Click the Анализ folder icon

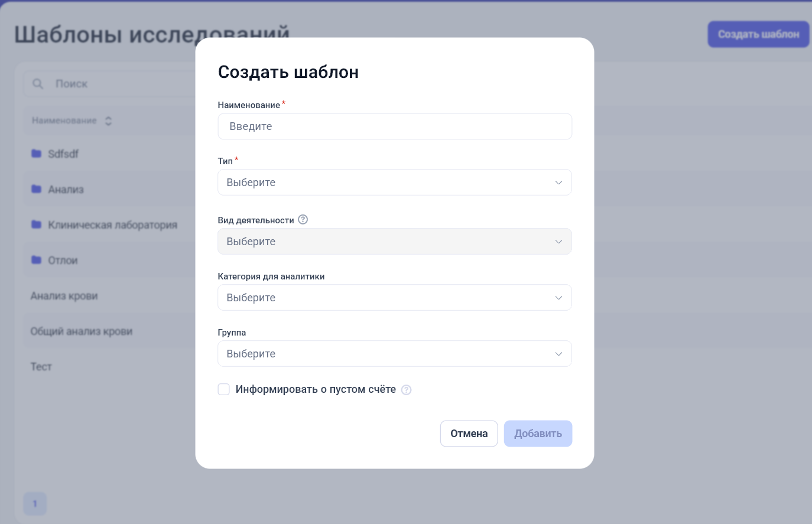tap(37, 189)
